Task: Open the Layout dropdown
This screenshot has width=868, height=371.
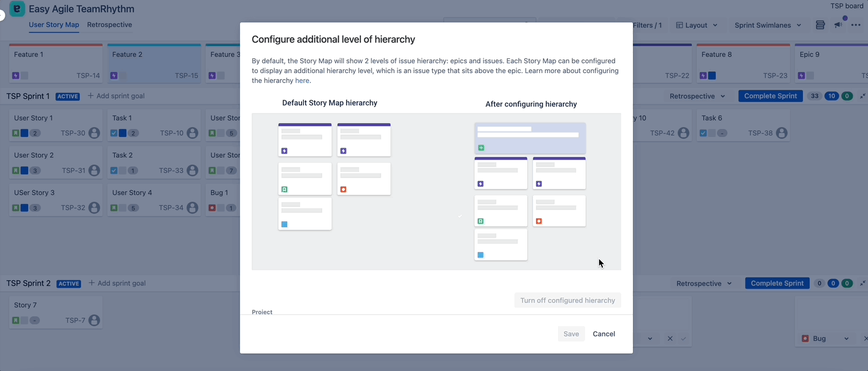Action: click(697, 25)
